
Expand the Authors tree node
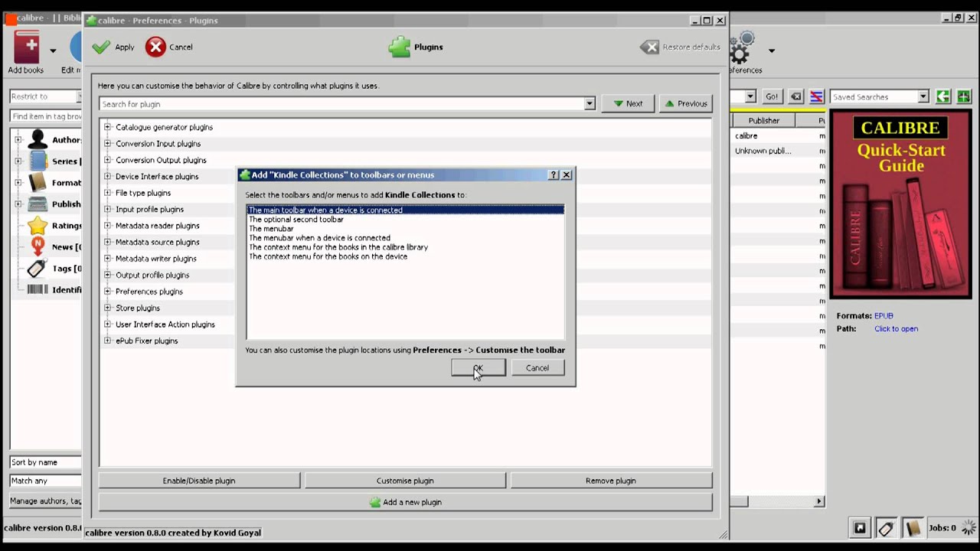(x=18, y=139)
